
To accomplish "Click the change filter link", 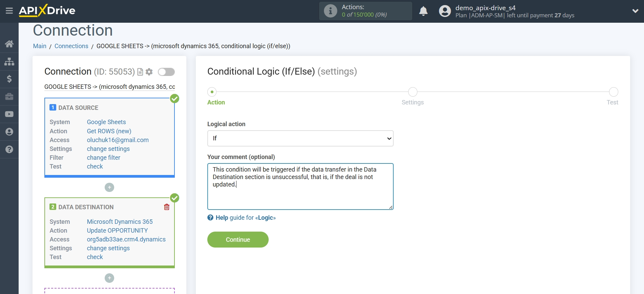I will (x=103, y=158).
